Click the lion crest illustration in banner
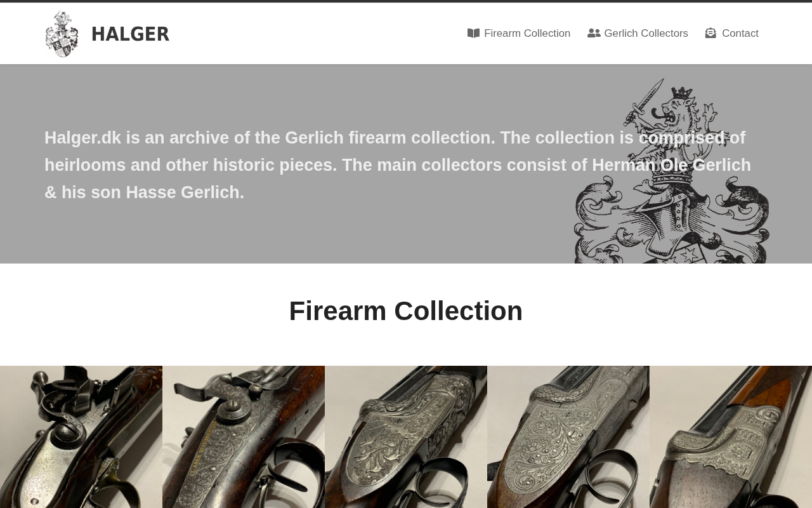Image resolution: width=812 pixels, height=508 pixels. point(671,170)
